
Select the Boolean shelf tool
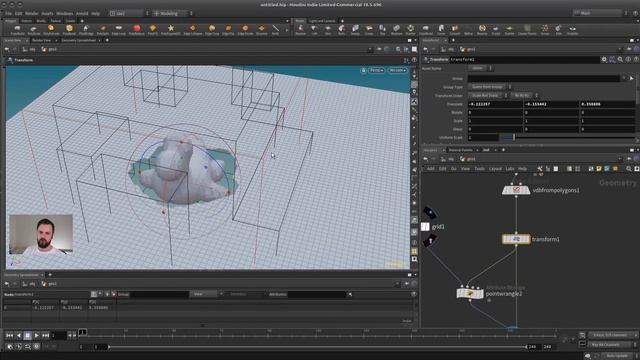[396, 30]
